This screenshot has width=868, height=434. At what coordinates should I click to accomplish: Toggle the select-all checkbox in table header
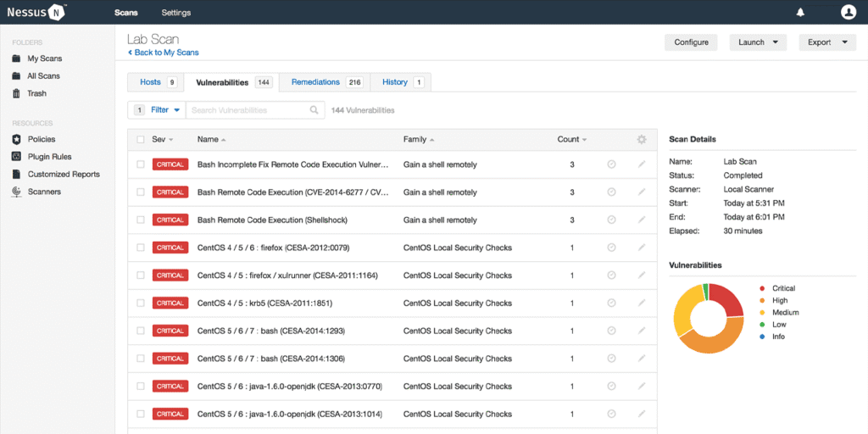click(141, 140)
